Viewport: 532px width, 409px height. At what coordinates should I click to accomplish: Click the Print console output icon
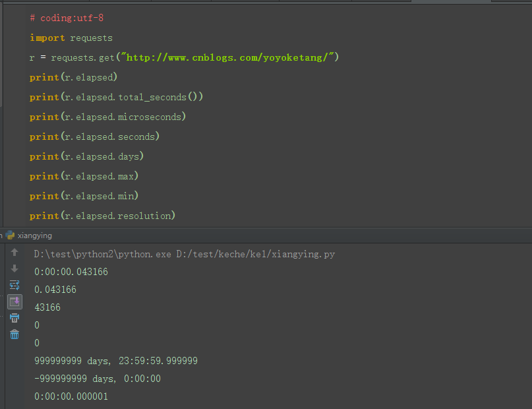(x=15, y=317)
